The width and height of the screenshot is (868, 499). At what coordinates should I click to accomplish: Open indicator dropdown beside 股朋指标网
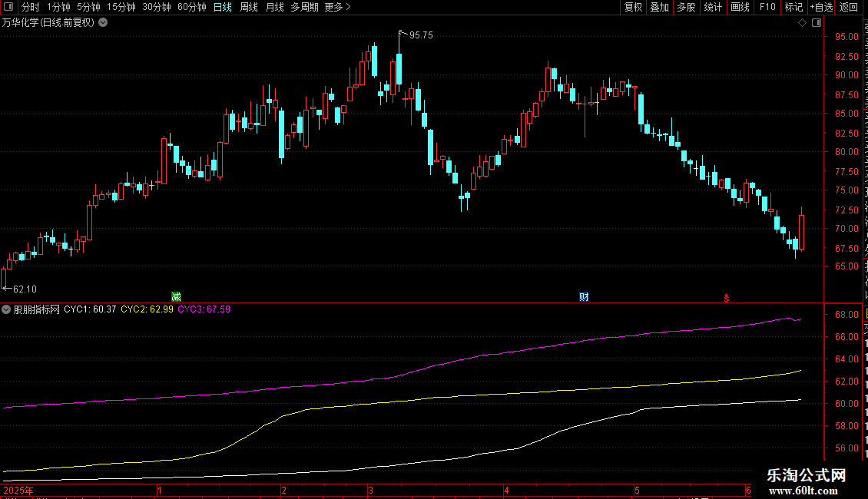click(x=6, y=309)
